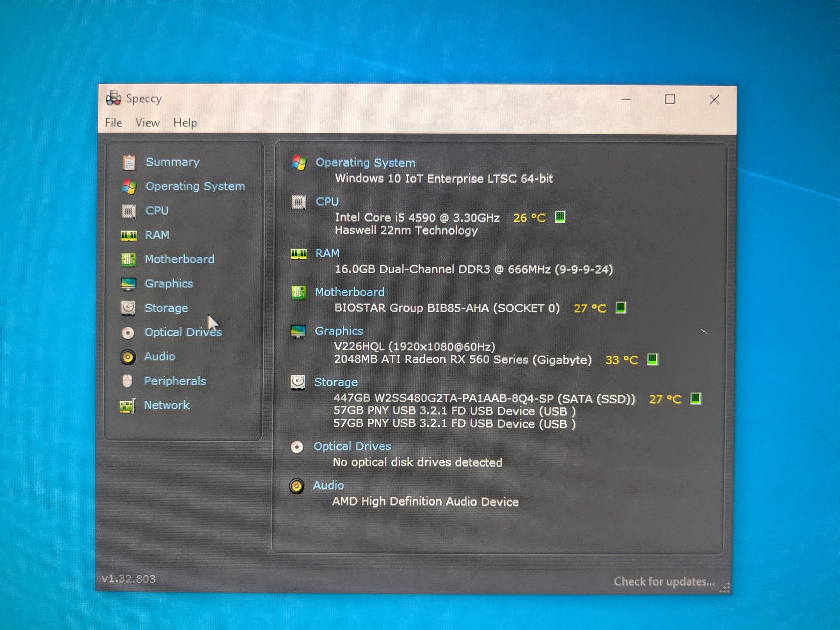Click Motherboard heading in summary panel

tap(350, 292)
